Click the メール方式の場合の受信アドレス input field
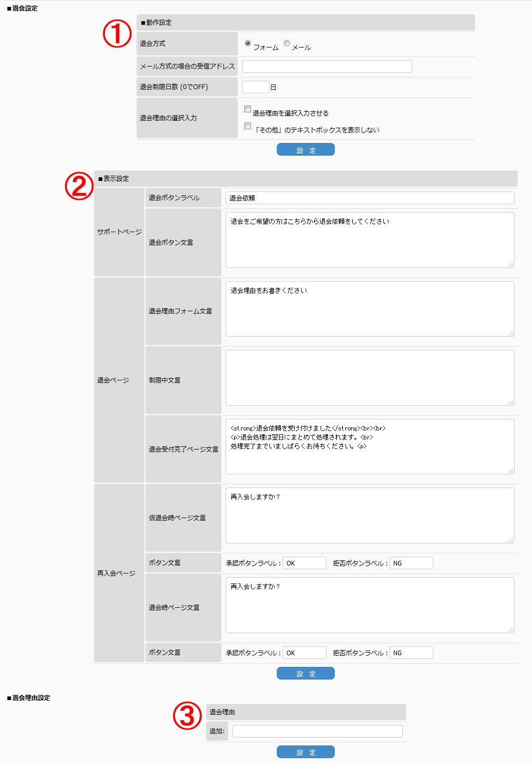 (x=327, y=66)
